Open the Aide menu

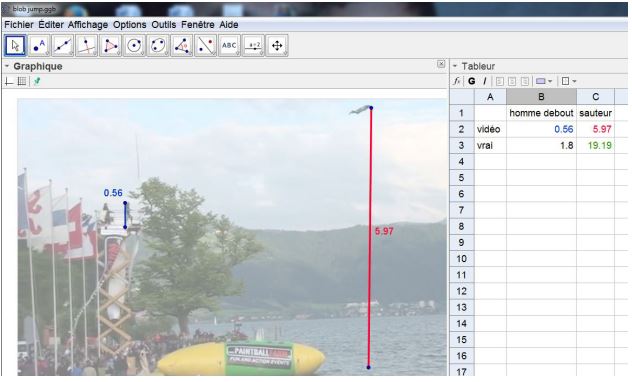229,25
